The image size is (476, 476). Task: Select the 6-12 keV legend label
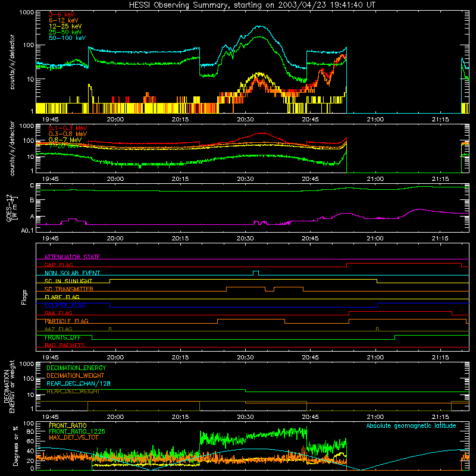click(64, 20)
